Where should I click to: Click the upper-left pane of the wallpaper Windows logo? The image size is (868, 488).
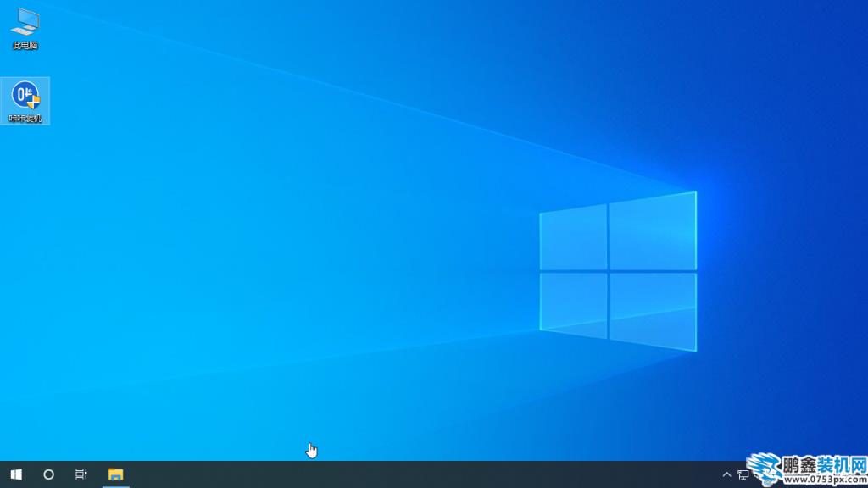tap(574, 238)
